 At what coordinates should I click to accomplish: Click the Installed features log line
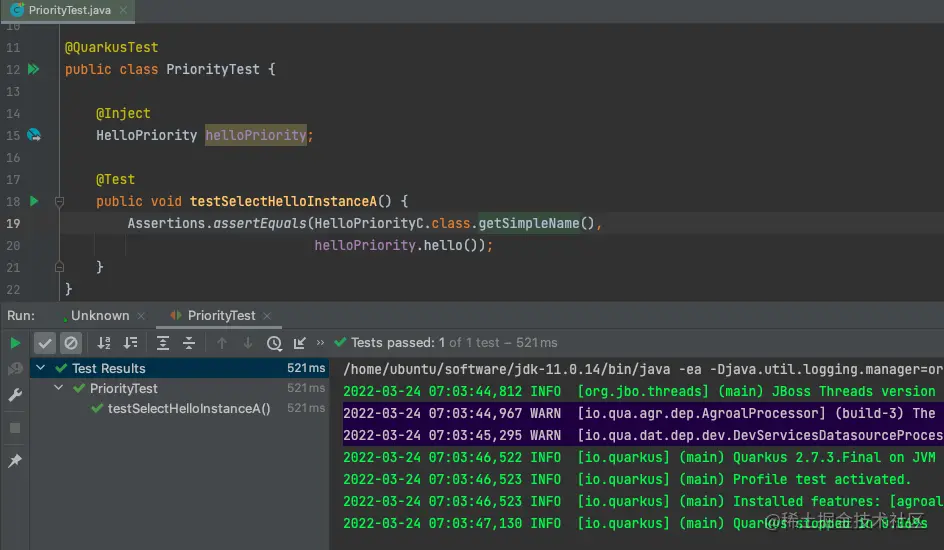(642, 501)
